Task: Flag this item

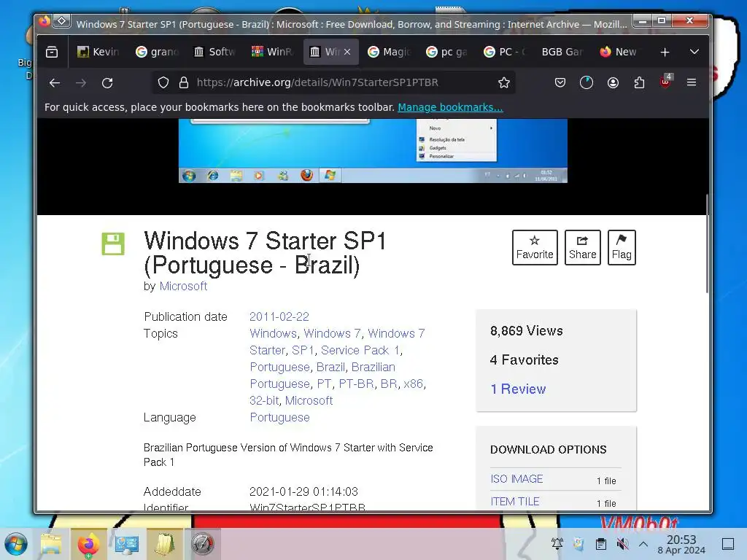Action: coord(622,248)
